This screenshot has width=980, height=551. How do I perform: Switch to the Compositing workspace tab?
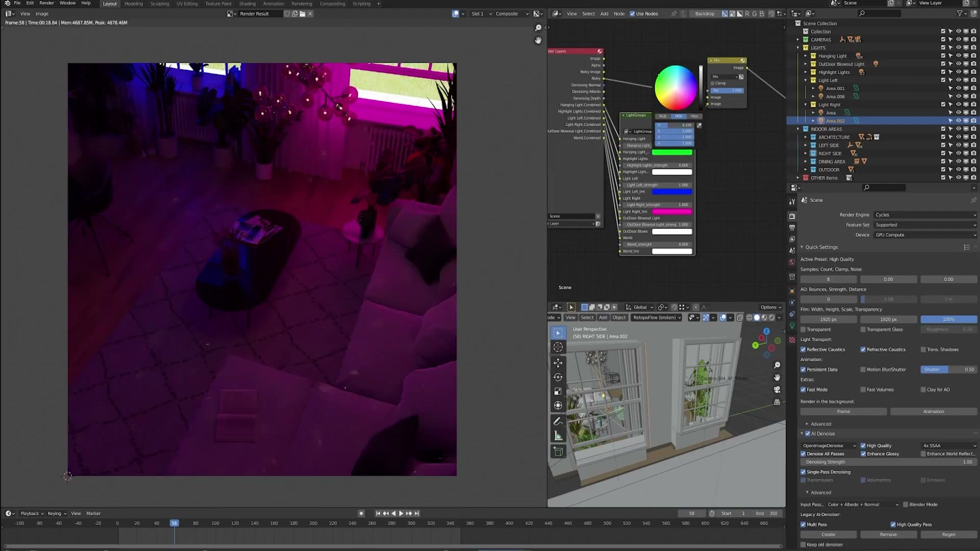pyautogui.click(x=332, y=4)
